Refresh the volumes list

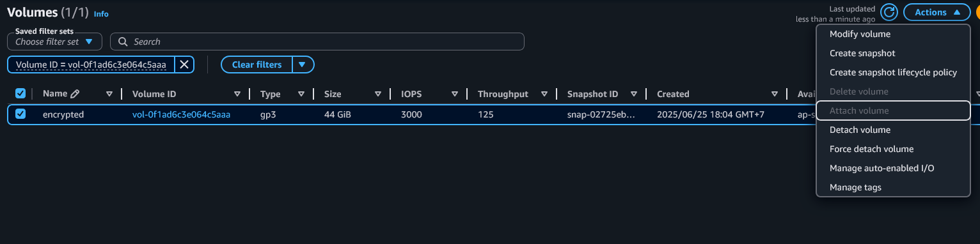pyautogui.click(x=889, y=12)
